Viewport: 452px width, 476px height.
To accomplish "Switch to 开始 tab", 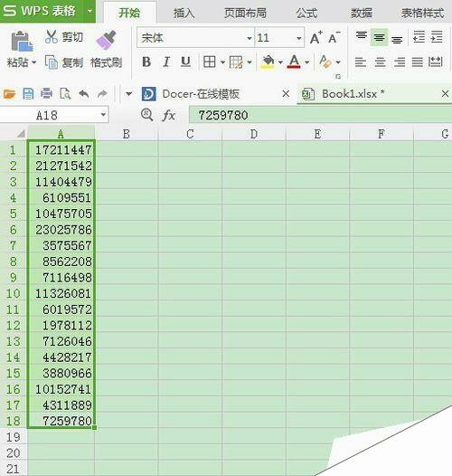I will point(129,13).
